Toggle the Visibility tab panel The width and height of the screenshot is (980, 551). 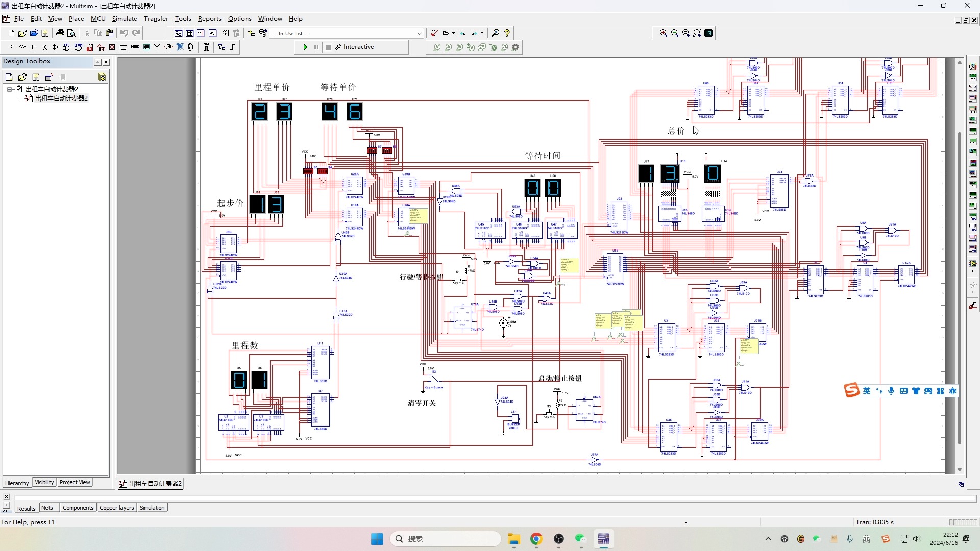pyautogui.click(x=44, y=482)
